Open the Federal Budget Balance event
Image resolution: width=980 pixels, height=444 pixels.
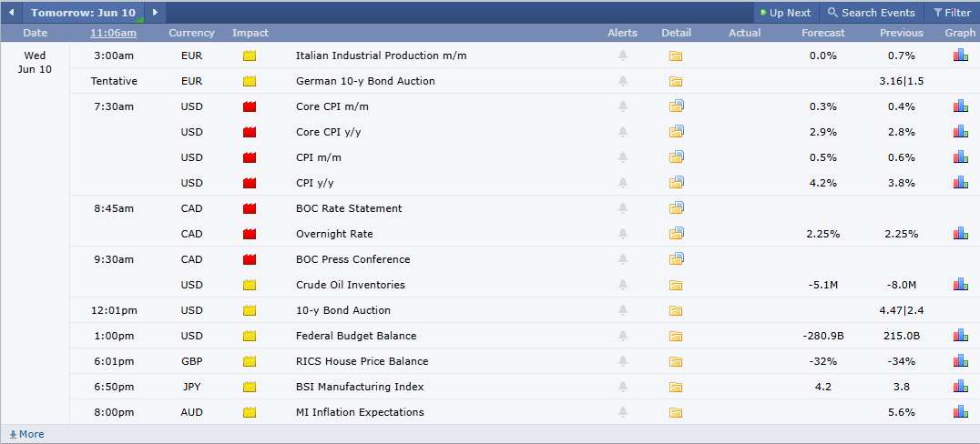[x=356, y=336]
